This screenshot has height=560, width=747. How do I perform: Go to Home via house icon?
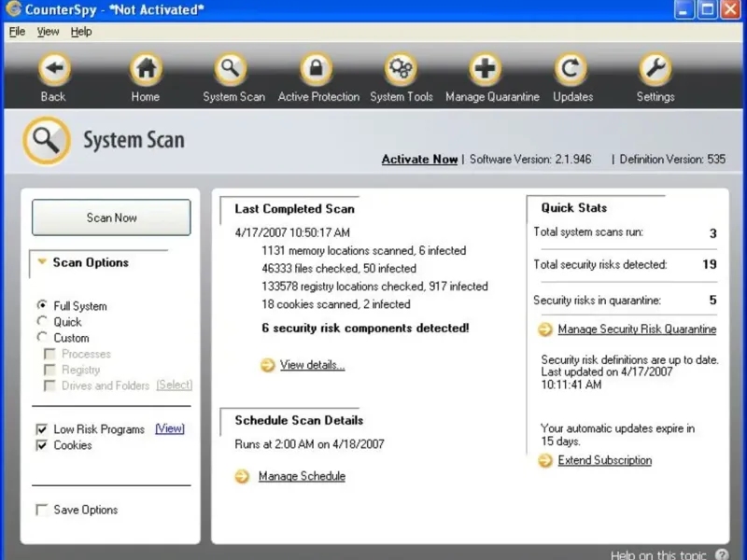pos(146,69)
